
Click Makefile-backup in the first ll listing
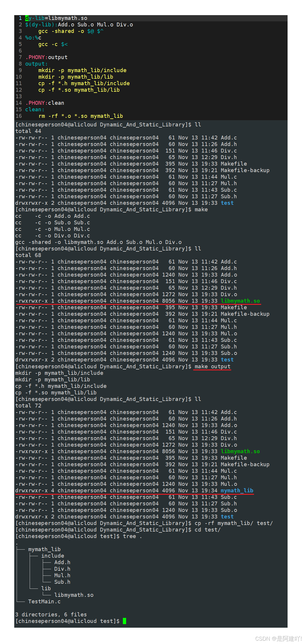(x=245, y=170)
